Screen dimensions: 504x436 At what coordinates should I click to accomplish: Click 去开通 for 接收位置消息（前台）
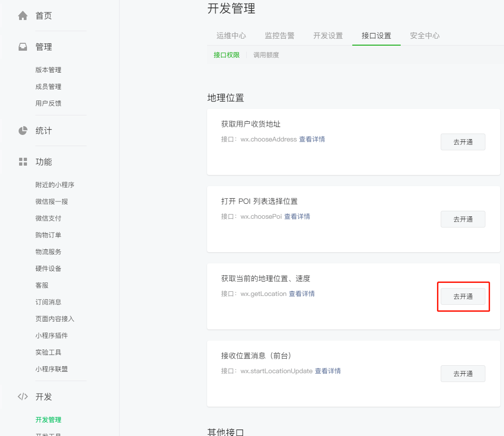click(463, 374)
